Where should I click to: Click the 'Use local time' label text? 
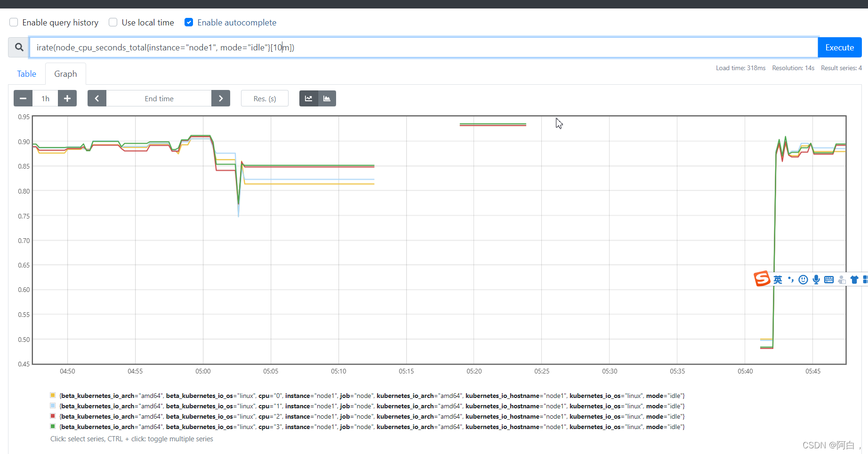tap(148, 22)
